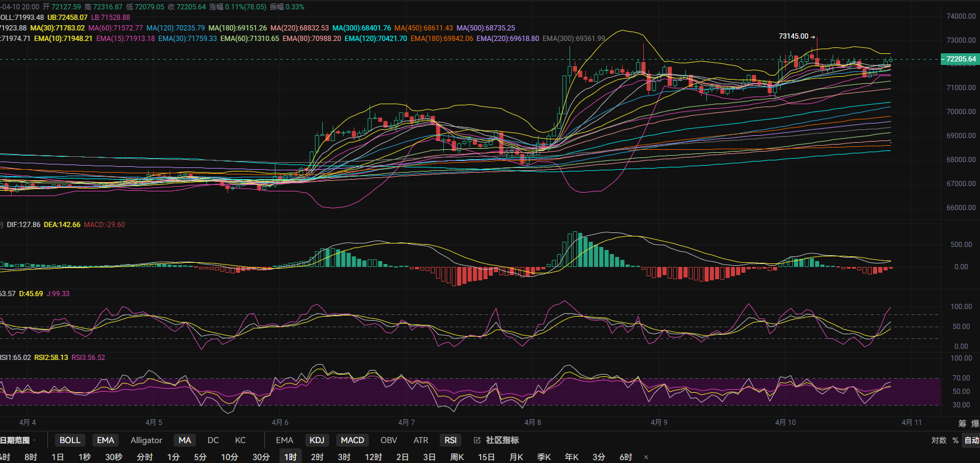This screenshot has height=463, width=980.
Task: Toggle the KDJ sub-chart indicator
Action: [317, 440]
